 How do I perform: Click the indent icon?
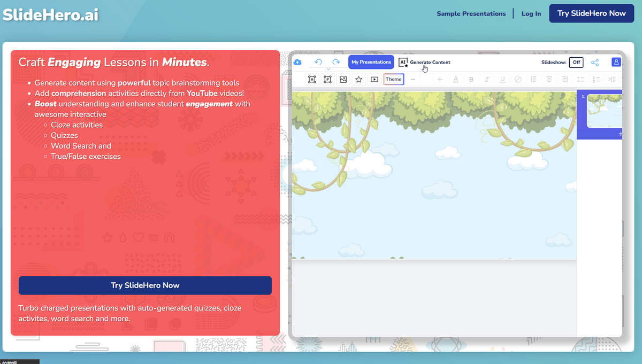[x=612, y=79]
